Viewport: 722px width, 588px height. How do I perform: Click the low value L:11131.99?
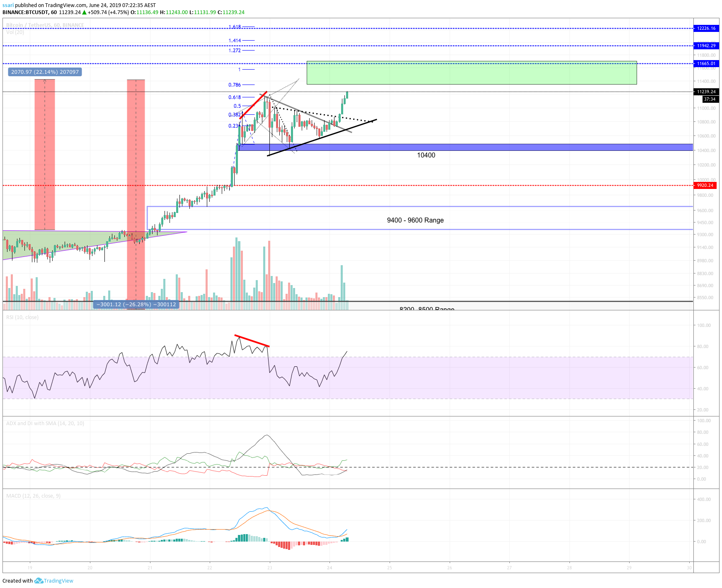point(203,12)
